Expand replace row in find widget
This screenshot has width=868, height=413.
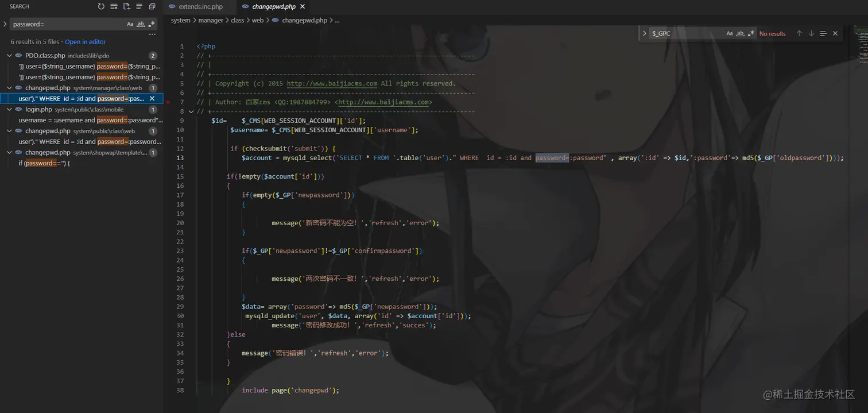click(x=645, y=33)
